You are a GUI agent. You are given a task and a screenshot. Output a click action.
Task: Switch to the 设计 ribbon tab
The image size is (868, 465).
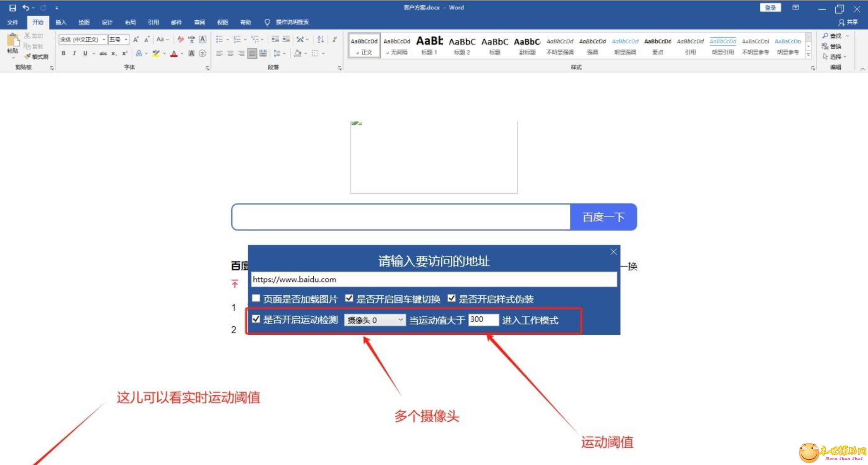click(107, 22)
